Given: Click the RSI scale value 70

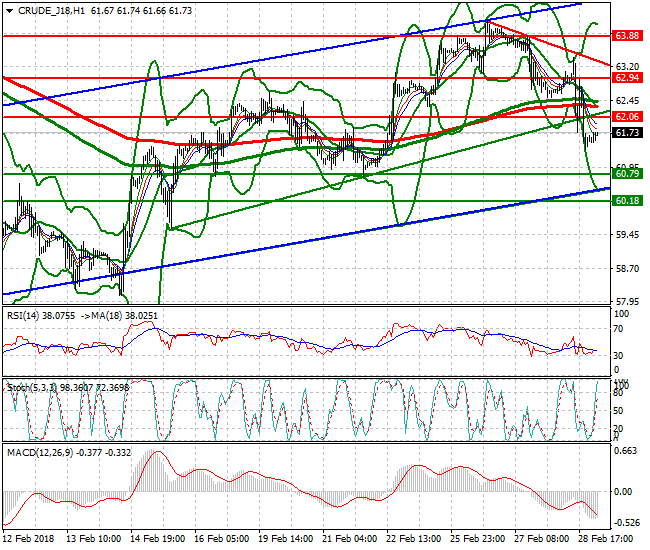Looking at the screenshot, I should (x=618, y=329).
